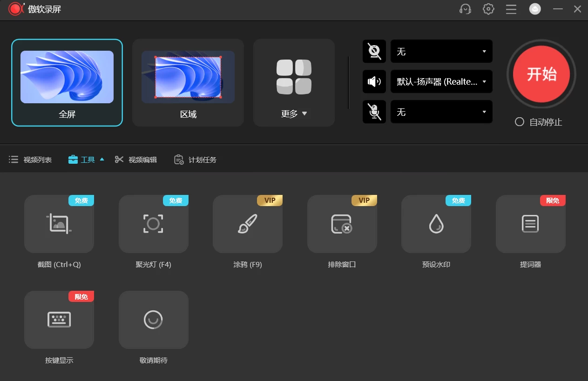Screen dimensions: 588x381
Task: Click the 按键显示 label text
Action: 59,361
